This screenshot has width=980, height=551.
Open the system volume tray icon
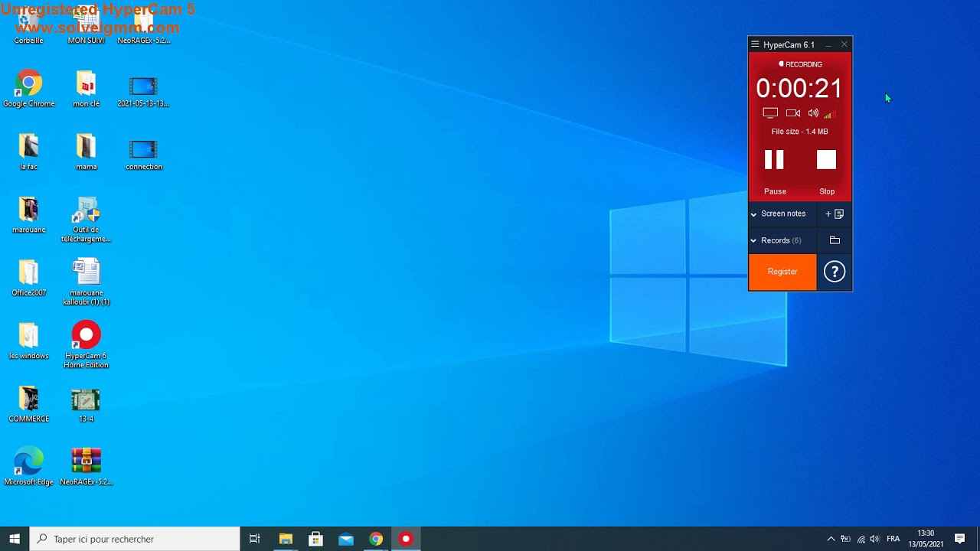pos(874,539)
